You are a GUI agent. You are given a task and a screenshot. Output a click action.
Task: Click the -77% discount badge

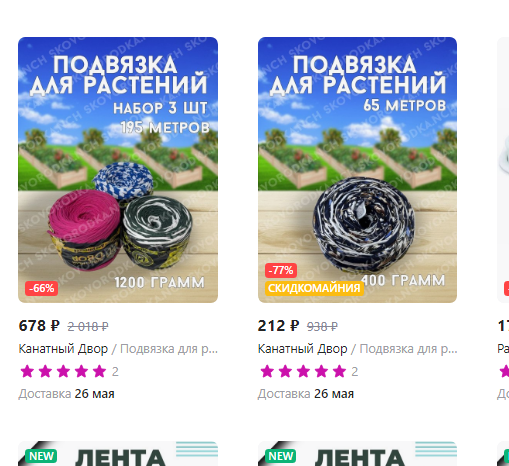281,270
